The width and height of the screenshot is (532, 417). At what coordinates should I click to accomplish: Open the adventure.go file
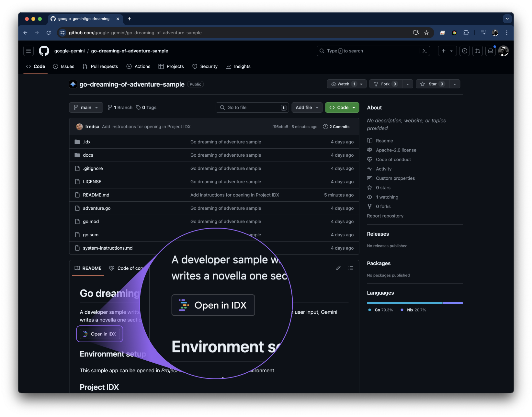97,208
